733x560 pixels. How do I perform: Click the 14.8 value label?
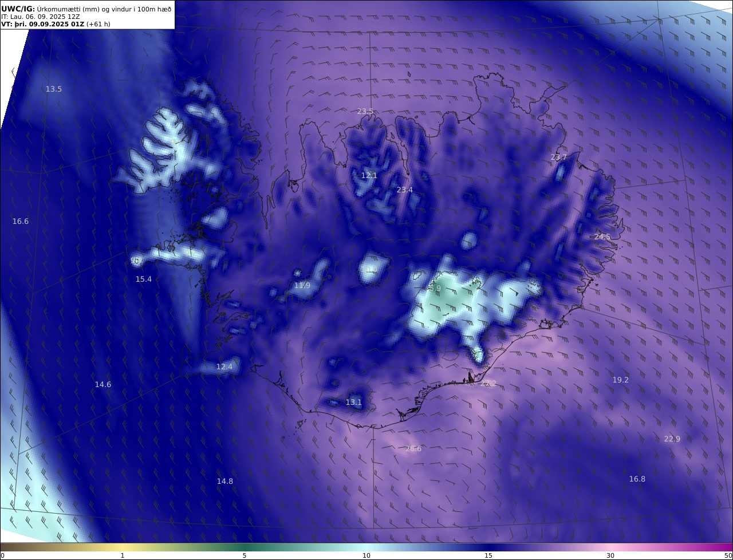(225, 482)
